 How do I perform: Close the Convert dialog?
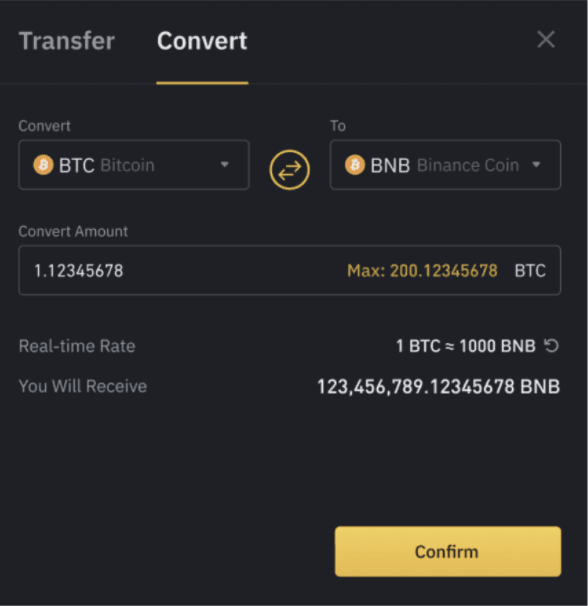coord(546,40)
